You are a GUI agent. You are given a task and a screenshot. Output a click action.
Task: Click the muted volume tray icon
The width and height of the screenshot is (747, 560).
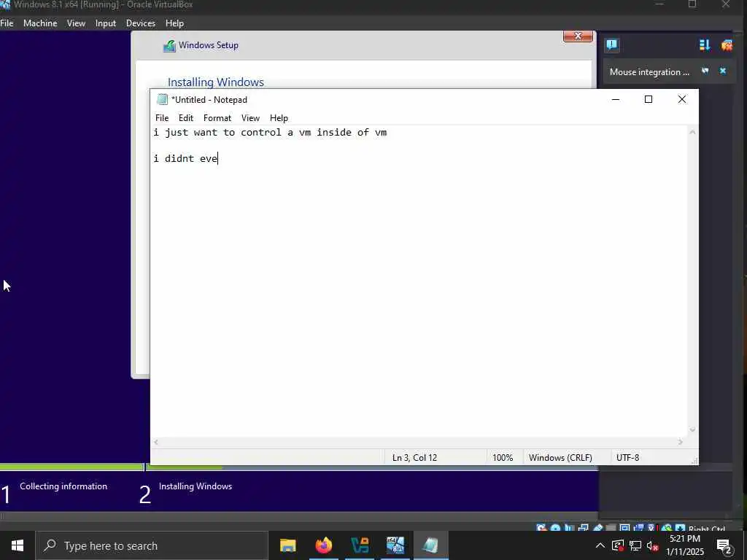pyautogui.click(x=652, y=545)
